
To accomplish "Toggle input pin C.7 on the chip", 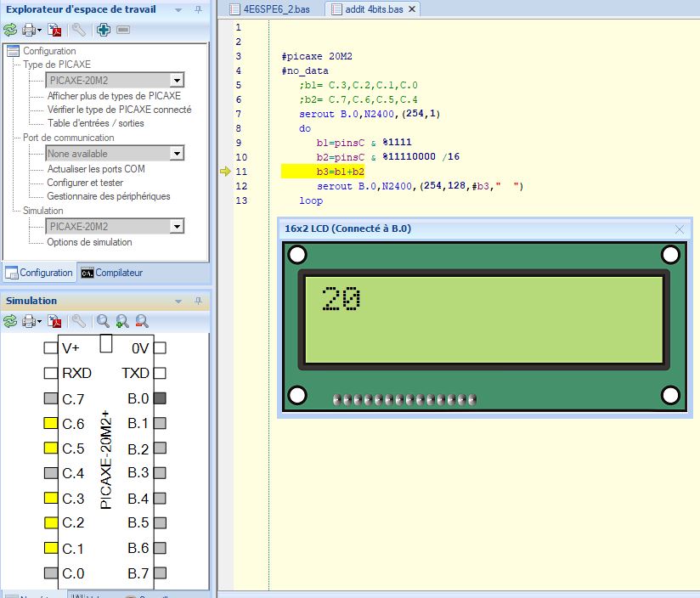I will coord(50,398).
